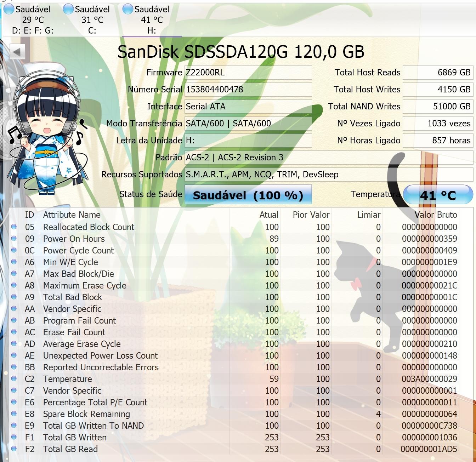Click the supported features field with TRIM, DevSleep
This screenshot has width=476, height=462.
[329, 175]
